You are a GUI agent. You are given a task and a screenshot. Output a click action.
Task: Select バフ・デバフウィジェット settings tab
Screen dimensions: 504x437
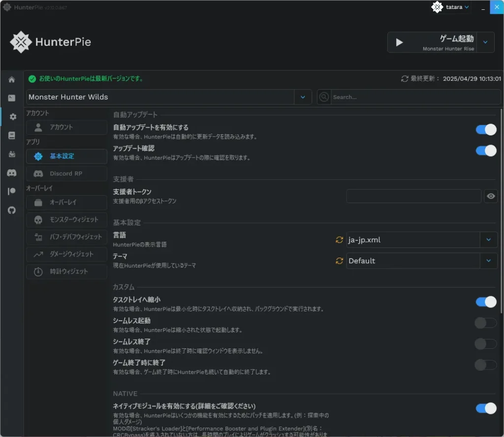pyautogui.click(x=66, y=237)
